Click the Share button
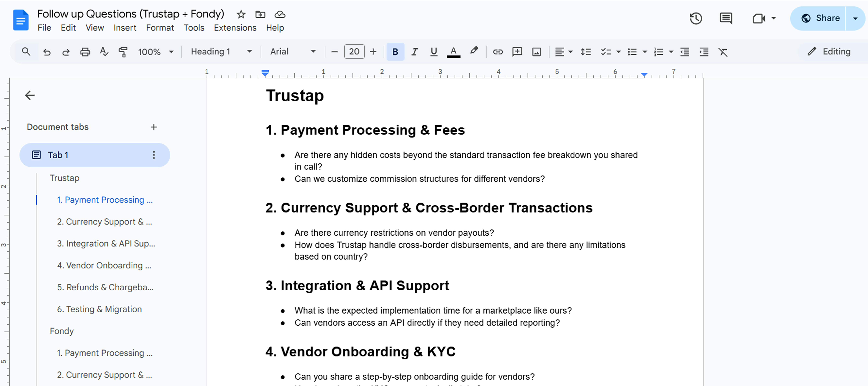This screenshot has height=386, width=868. (x=818, y=18)
